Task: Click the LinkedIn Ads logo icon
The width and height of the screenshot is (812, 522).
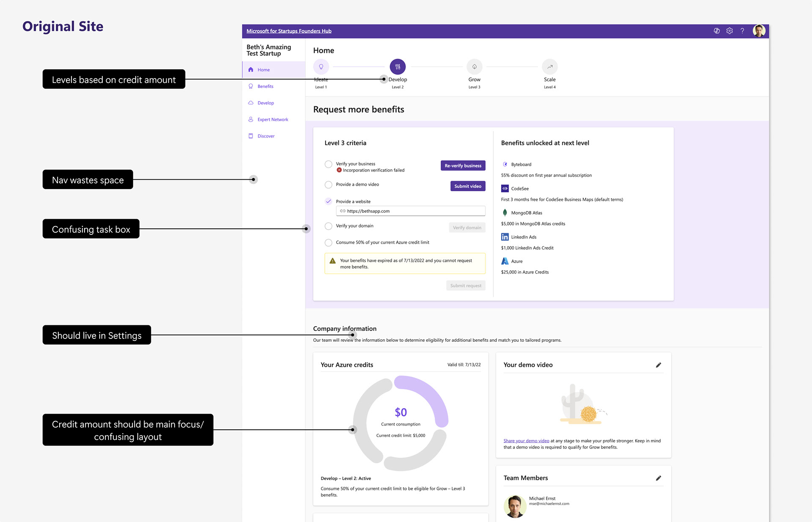Action: 505,237
